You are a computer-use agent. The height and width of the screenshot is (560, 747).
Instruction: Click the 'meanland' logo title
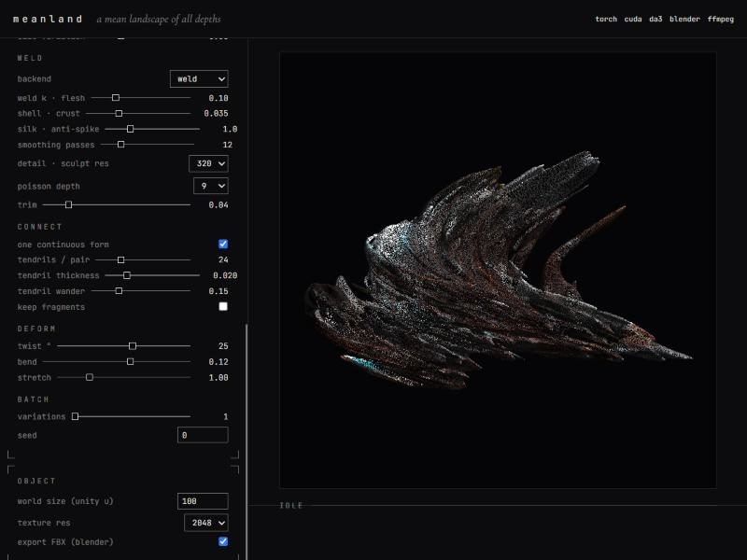tap(48, 19)
